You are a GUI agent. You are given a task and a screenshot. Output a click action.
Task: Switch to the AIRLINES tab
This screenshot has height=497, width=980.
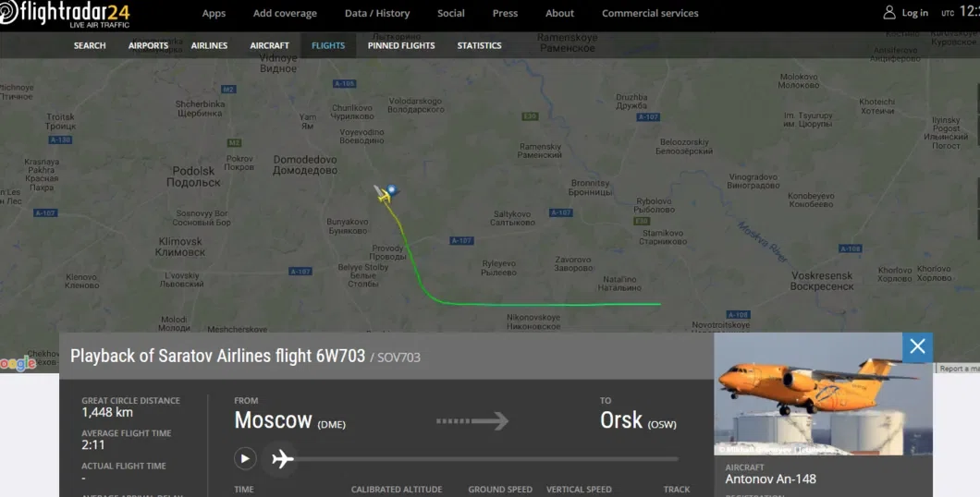tap(209, 45)
